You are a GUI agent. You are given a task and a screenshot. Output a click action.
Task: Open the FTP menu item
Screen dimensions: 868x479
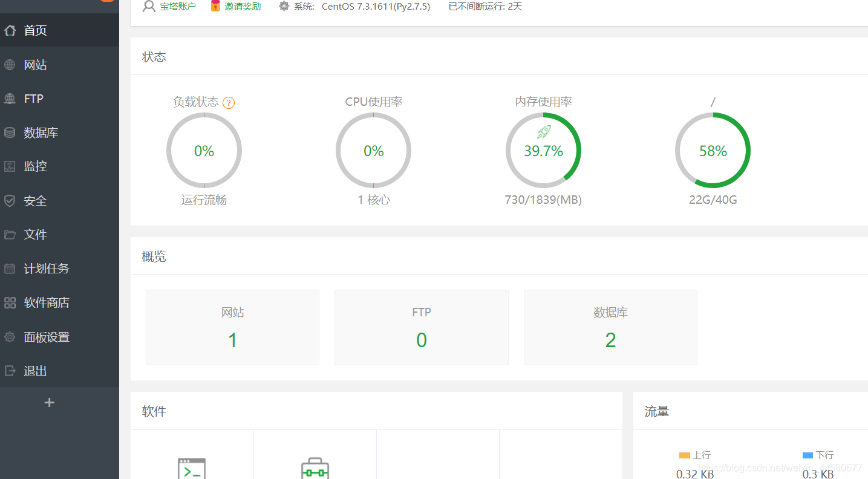(59, 99)
